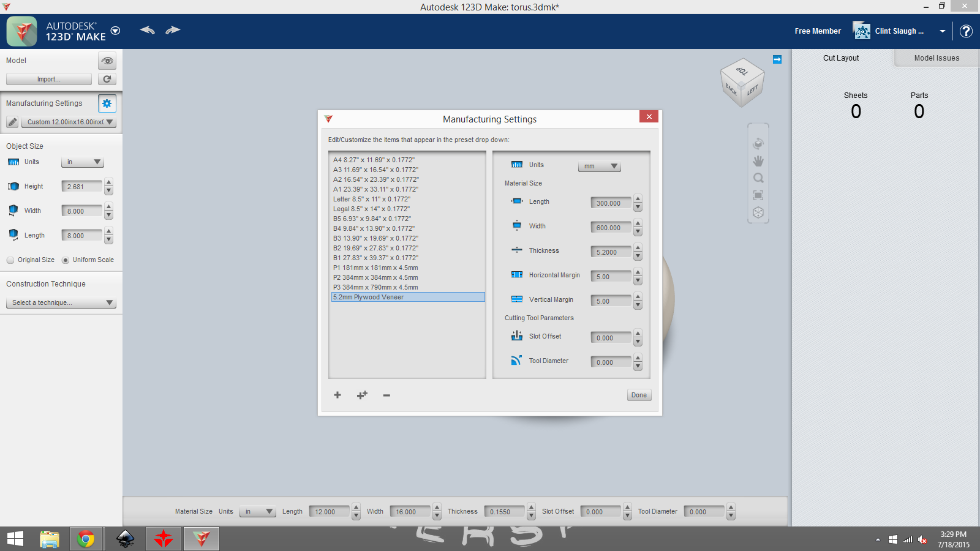
Task: Open Select a technique dropdown
Action: (61, 303)
